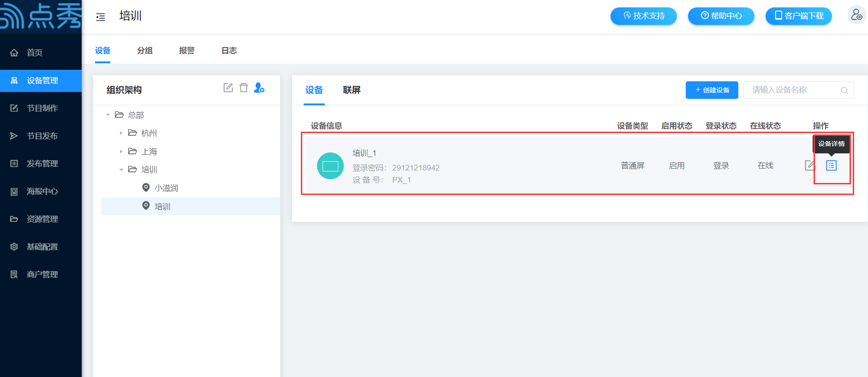This screenshot has width=868, height=377.
Task: Expand the 杭州 tree node arrow
Action: point(121,133)
